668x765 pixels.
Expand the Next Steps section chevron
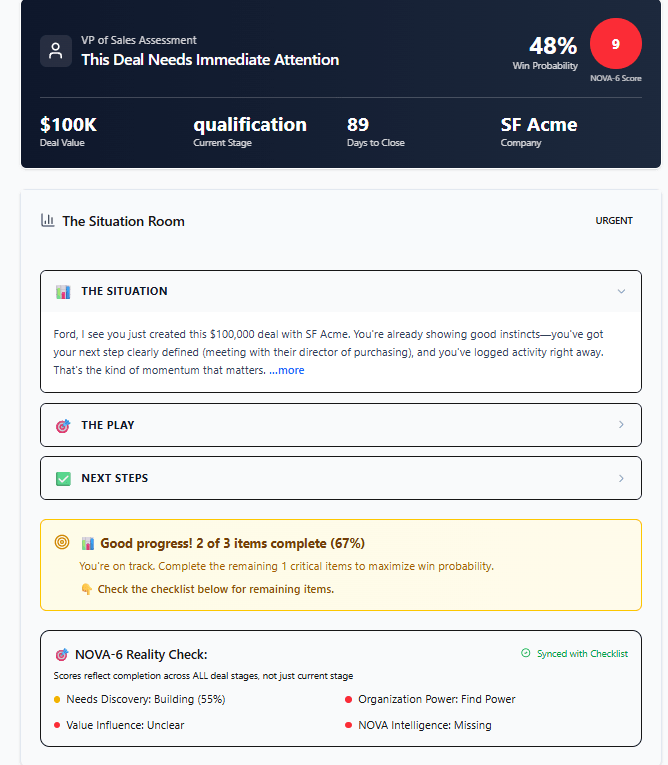pyautogui.click(x=621, y=478)
